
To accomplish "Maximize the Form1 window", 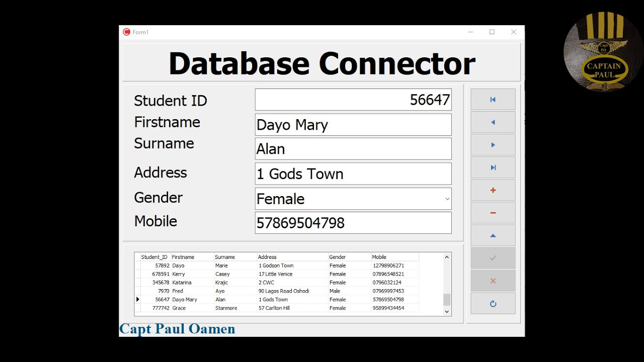I will (x=492, y=32).
